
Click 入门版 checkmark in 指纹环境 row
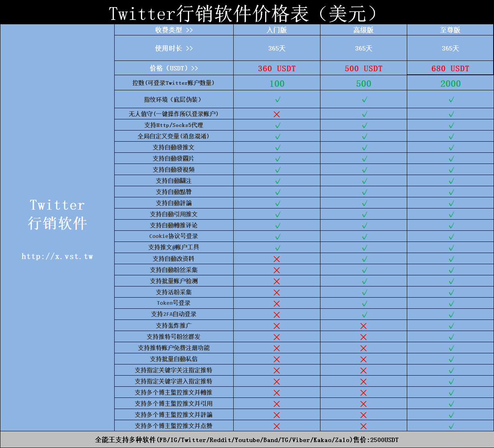(x=277, y=99)
